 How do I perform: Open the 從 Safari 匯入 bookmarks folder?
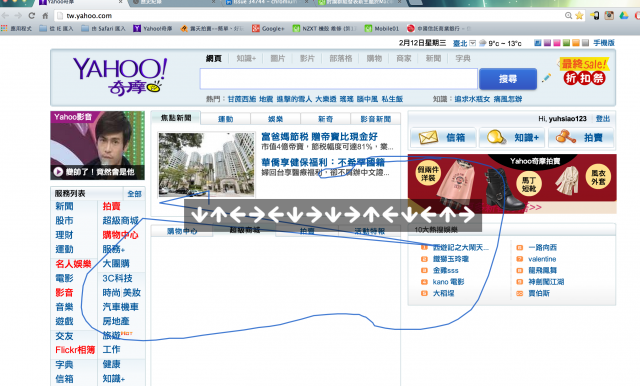coord(103,28)
